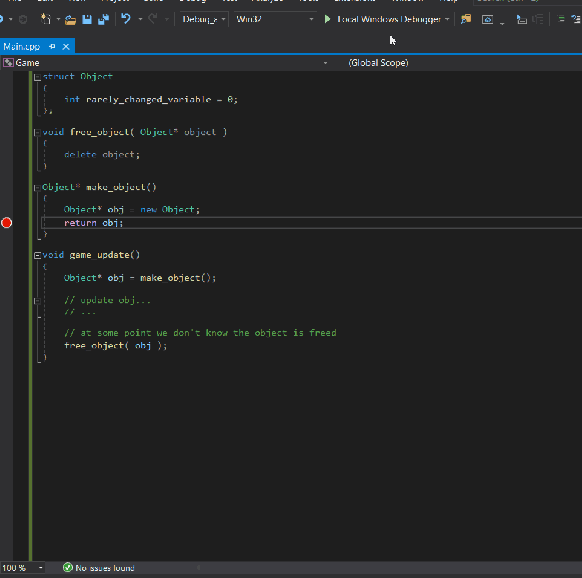Open Find in Files toolbar icon
This screenshot has width=582, height=578.
(x=466, y=19)
